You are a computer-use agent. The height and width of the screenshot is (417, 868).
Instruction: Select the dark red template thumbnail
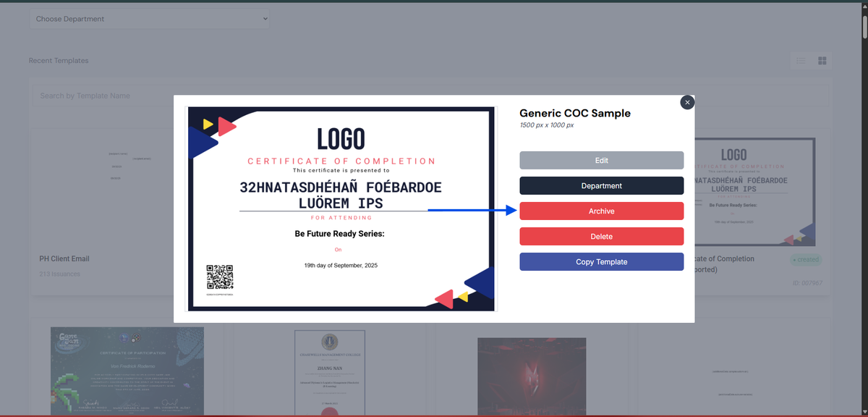(x=532, y=376)
